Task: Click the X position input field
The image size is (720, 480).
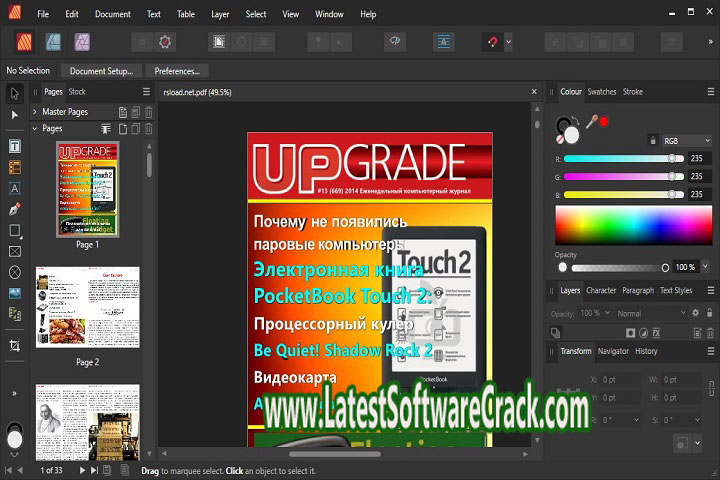Action: [x=620, y=380]
